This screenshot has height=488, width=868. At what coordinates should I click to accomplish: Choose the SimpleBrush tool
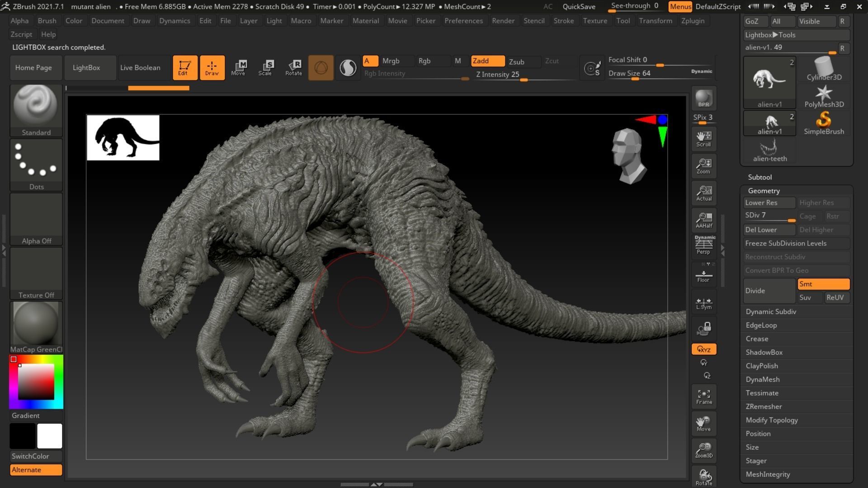[824, 122]
